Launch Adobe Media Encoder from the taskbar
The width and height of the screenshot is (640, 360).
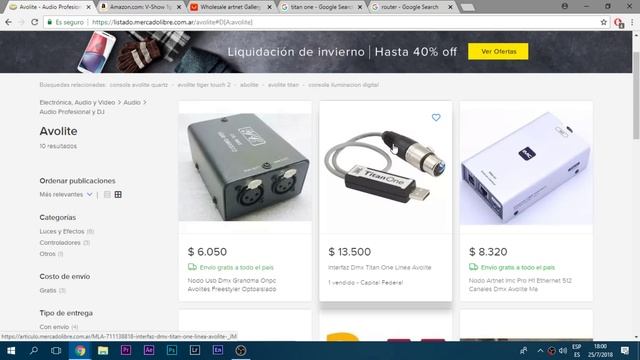tap(218, 350)
